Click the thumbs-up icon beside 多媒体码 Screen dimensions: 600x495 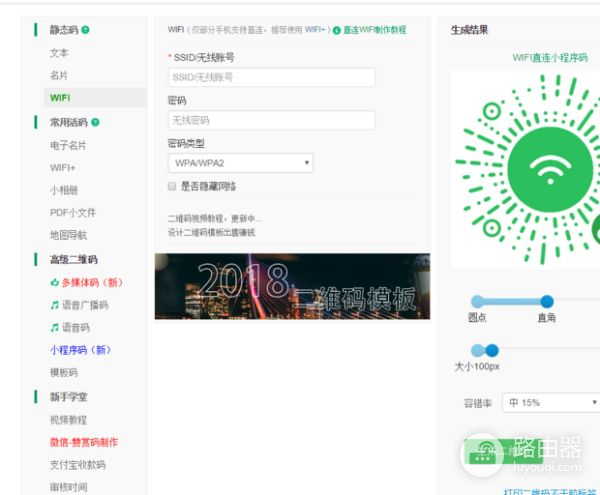[55, 282]
